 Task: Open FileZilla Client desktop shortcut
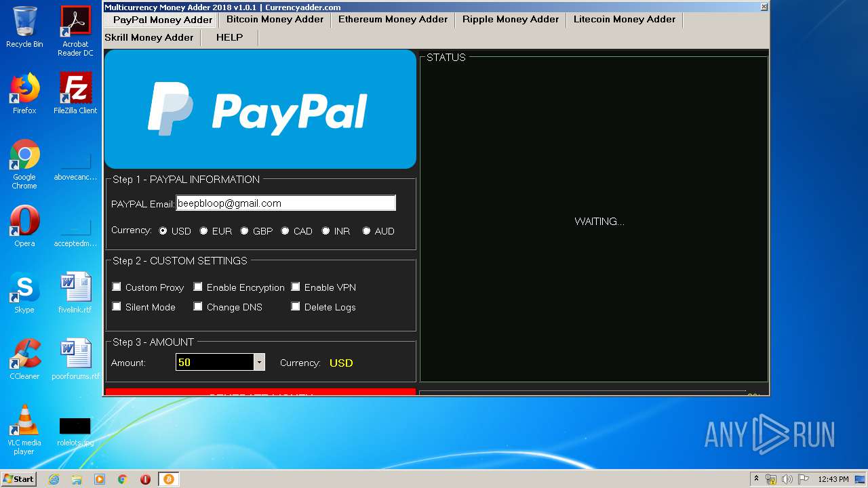pos(75,94)
